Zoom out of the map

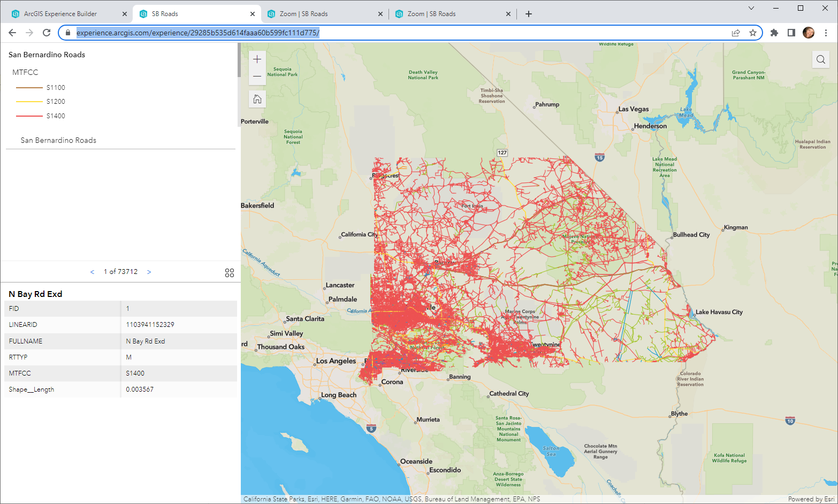[257, 75]
